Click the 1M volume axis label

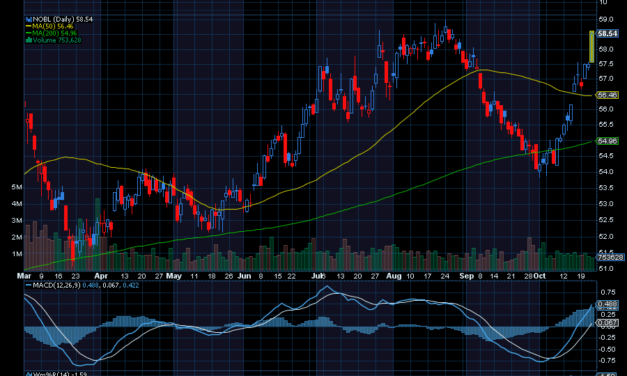(x=17, y=254)
